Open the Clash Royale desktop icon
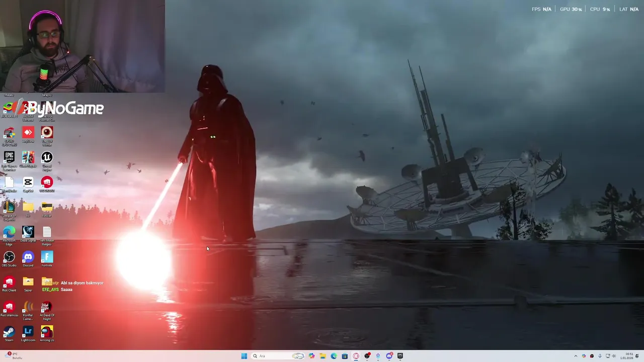 pyautogui.click(x=28, y=159)
